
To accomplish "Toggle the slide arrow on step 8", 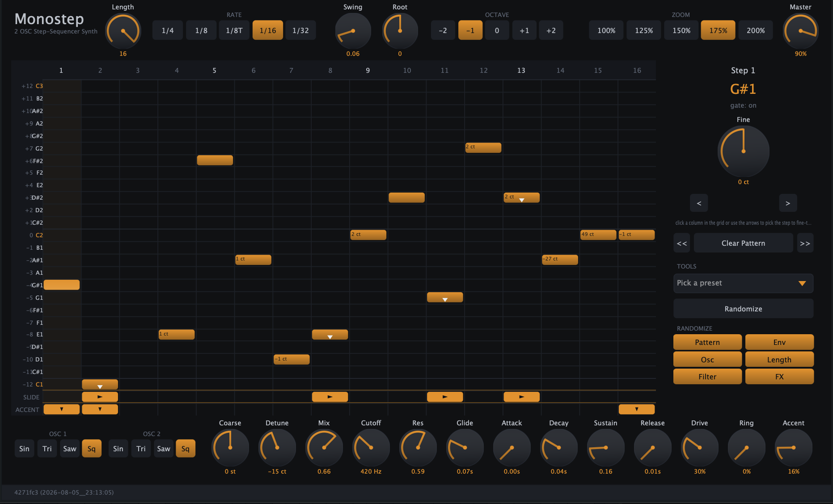I will 330,397.
